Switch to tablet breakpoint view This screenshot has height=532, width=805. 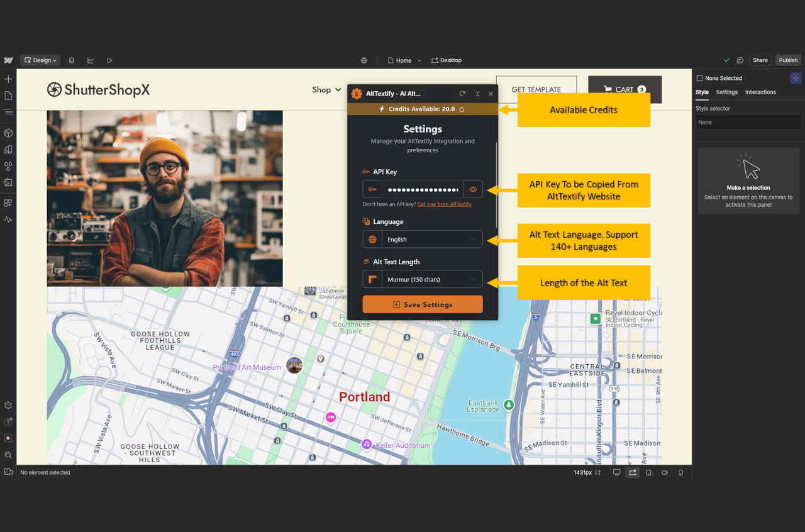[x=649, y=472]
